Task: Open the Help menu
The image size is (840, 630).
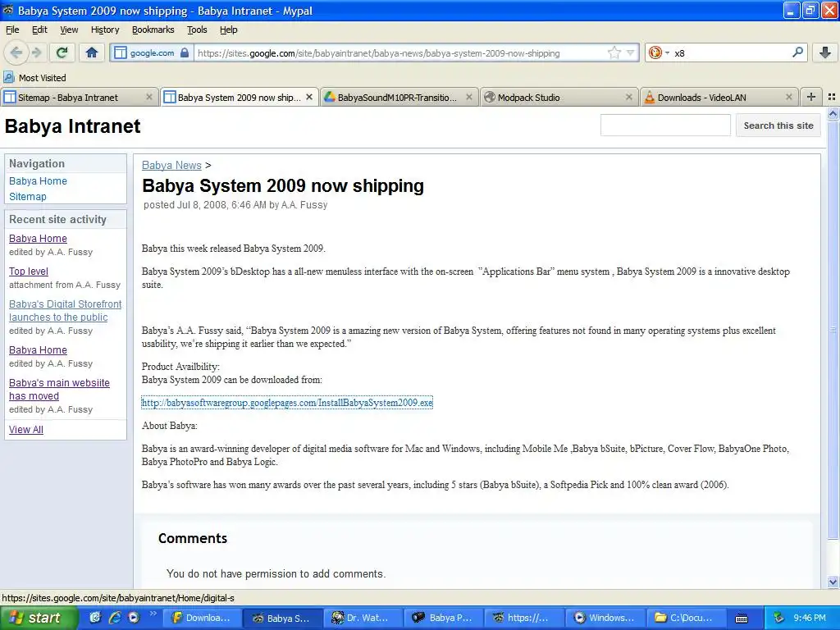Action: (x=228, y=30)
